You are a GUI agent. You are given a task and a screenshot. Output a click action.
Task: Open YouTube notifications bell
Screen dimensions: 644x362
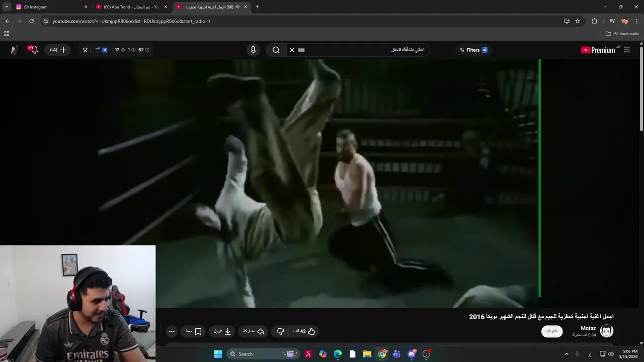34,50
